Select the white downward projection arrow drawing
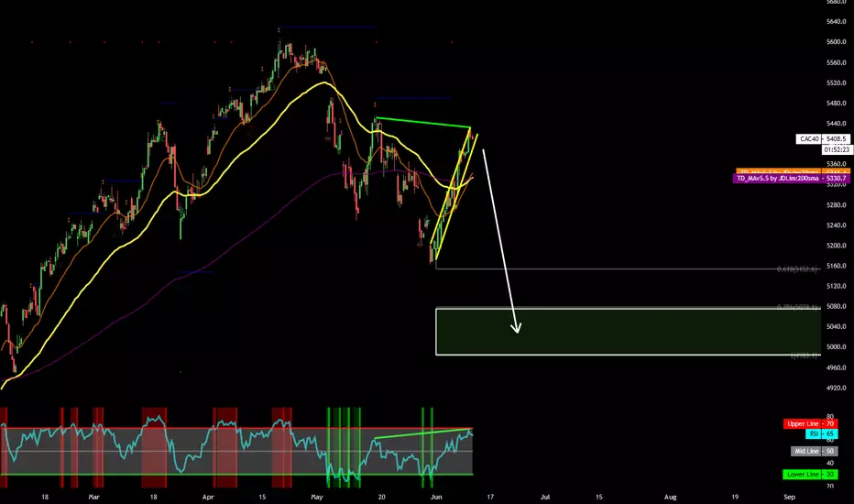This screenshot has width=854, height=504. click(500, 240)
